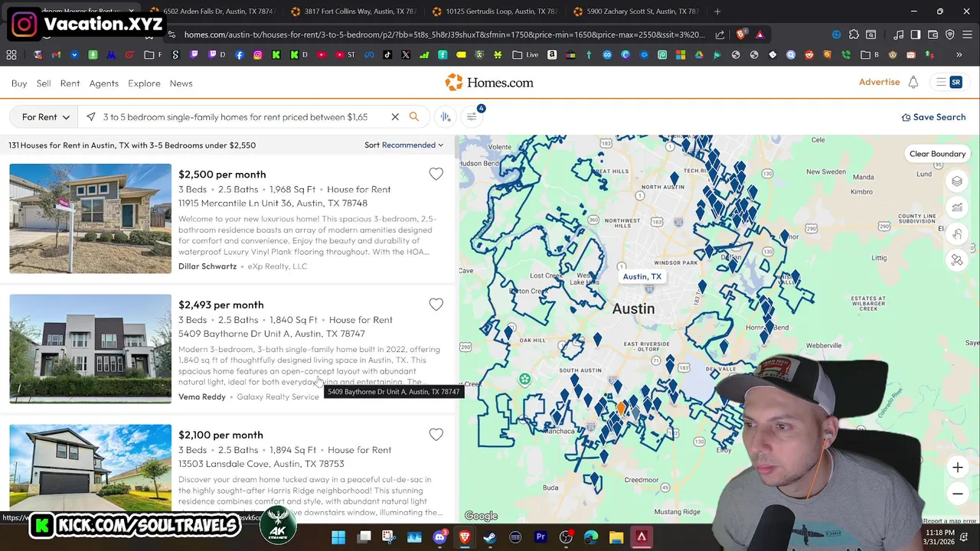Open Adobe Premiere Pro from the taskbar

pyautogui.click(x=541, y=537)
